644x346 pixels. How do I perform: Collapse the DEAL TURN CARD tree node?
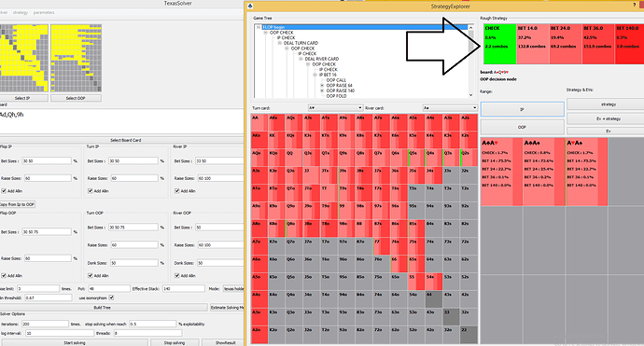pyautogui.click(x=280, y=43)
